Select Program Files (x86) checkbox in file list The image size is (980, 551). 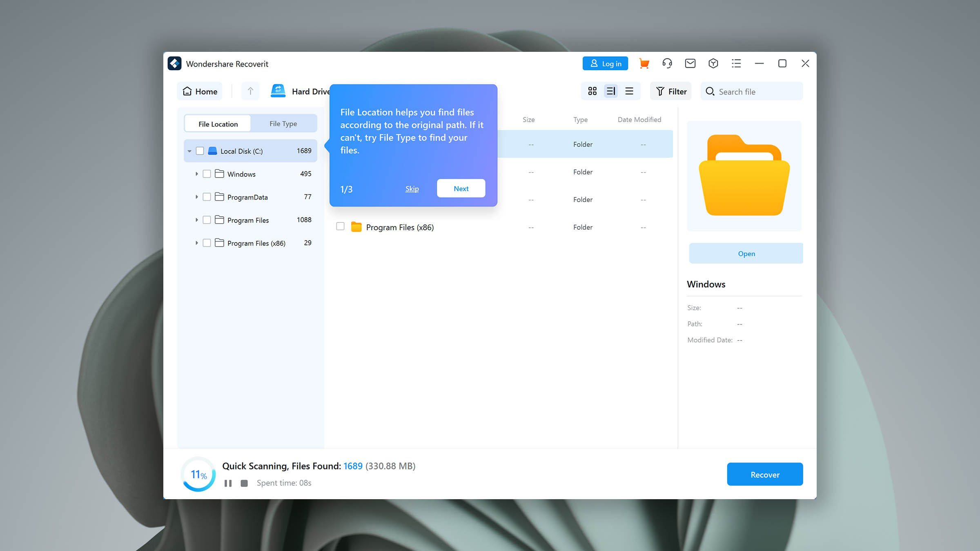tap(340, 227)
